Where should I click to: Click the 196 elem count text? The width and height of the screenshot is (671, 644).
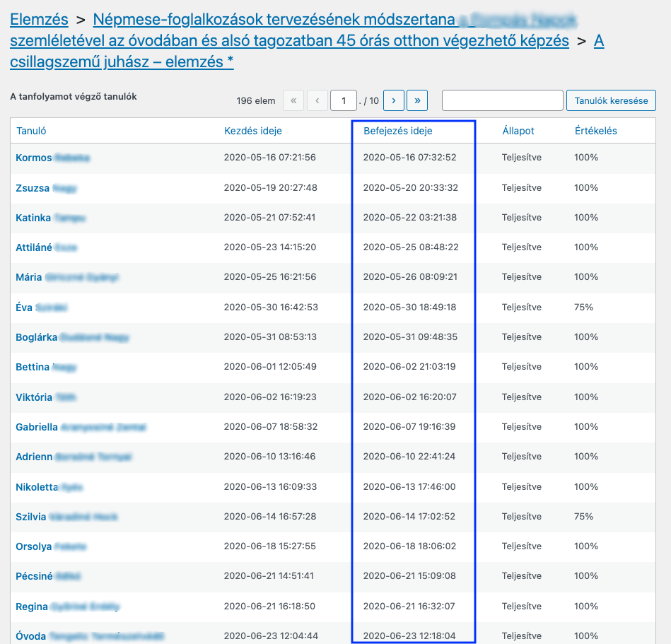tap(255, 101)
